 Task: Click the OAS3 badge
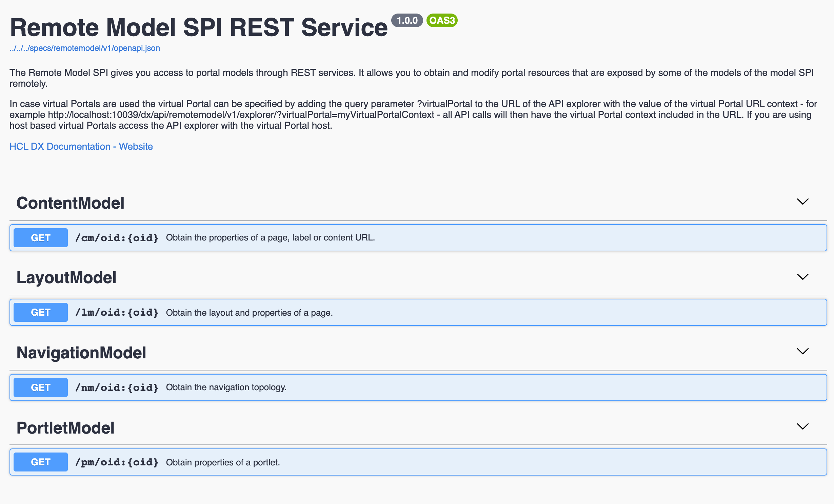pyautogui.click(x=441, y=20)
